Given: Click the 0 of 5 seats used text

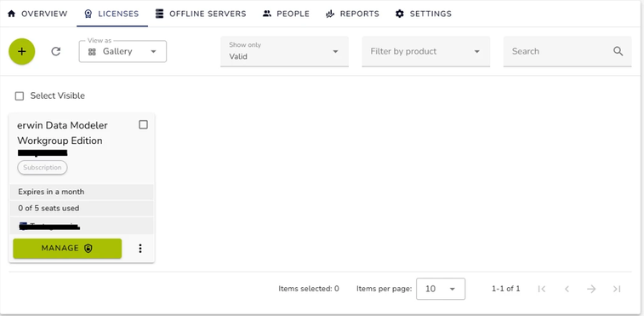Looking at the screenshot, I should click(48, 208).
